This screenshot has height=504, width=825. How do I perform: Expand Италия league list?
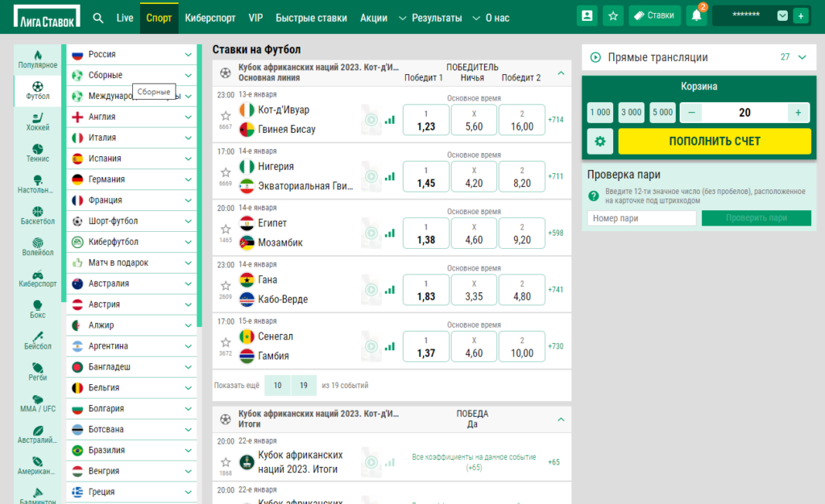click(x=188, y=138)
